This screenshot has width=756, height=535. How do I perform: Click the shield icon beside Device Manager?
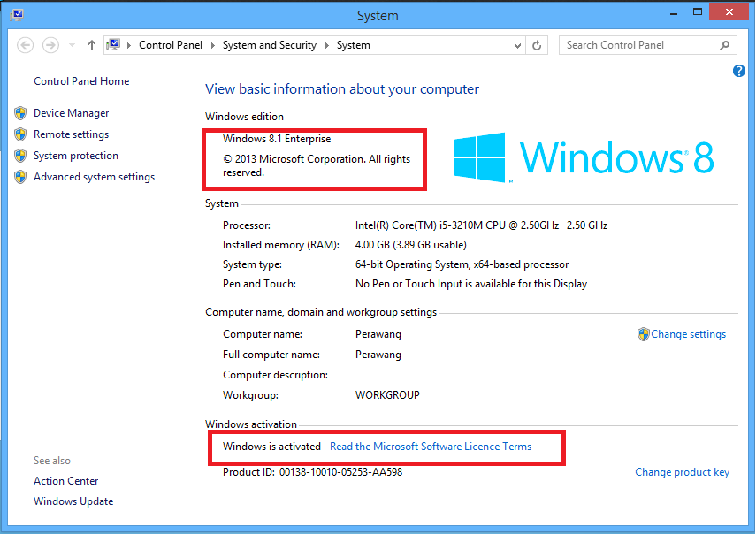(20, 113)
